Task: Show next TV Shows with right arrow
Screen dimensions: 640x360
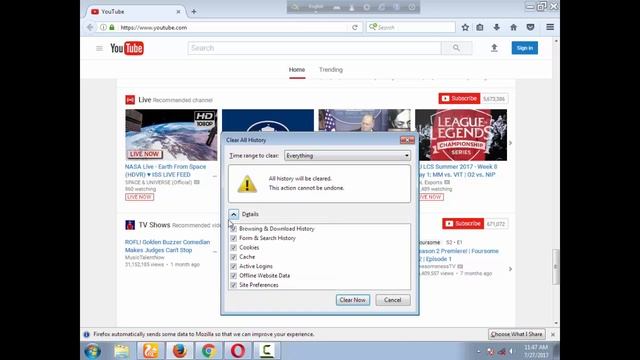Action: (510, 269)
